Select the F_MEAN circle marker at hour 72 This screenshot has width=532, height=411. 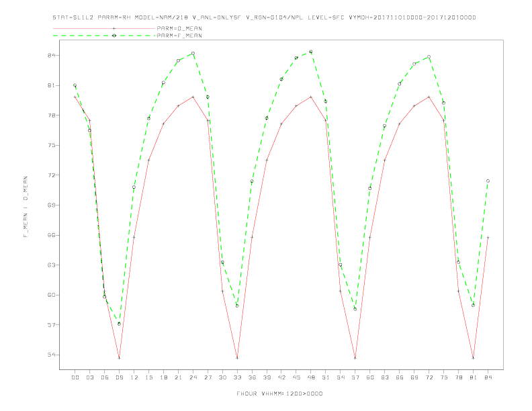tap(429, 56)
